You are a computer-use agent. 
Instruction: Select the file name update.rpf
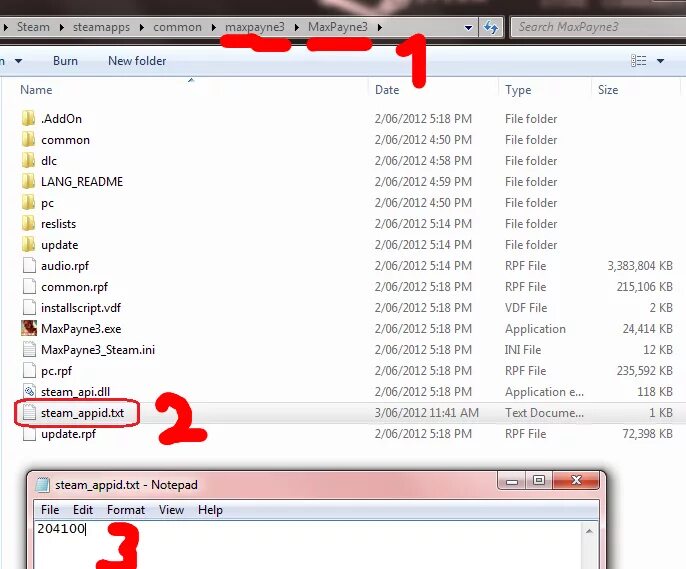(x=68, y=434)
